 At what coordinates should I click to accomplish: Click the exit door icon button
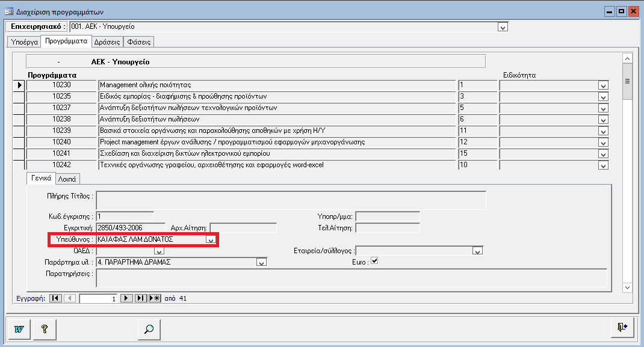pyautogui.click(x=622, y=327)
